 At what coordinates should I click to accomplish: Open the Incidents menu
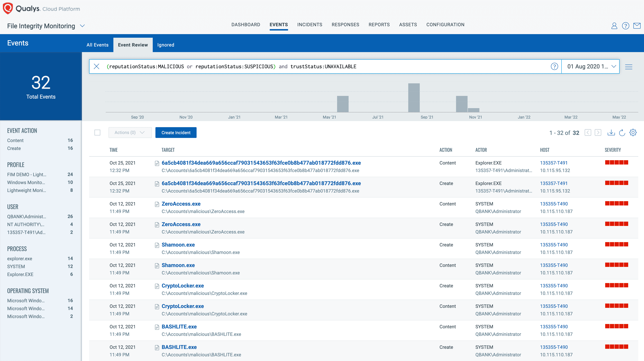click(310, 24)
